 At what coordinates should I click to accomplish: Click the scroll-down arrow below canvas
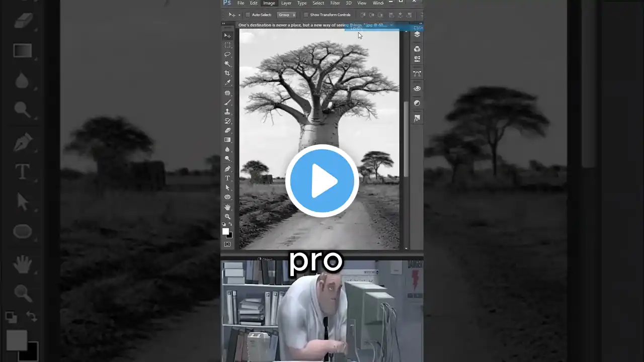(406, 248)
